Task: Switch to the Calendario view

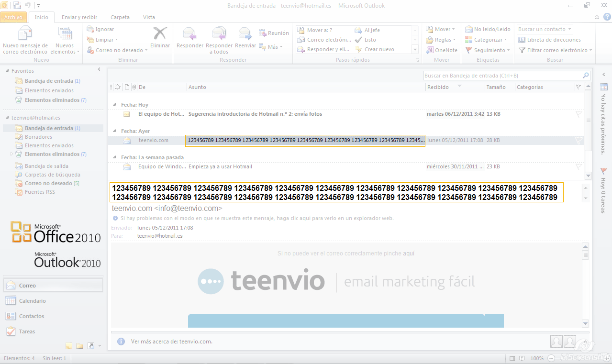Action: [53, 301]
